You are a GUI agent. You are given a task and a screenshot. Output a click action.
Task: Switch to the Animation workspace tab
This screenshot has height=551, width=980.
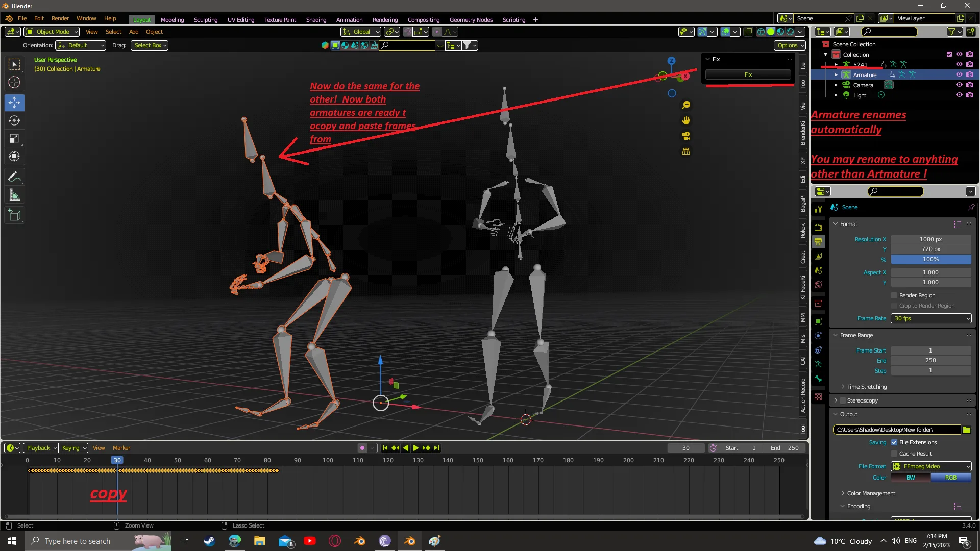pyautogui.click(x=349, y=20)
